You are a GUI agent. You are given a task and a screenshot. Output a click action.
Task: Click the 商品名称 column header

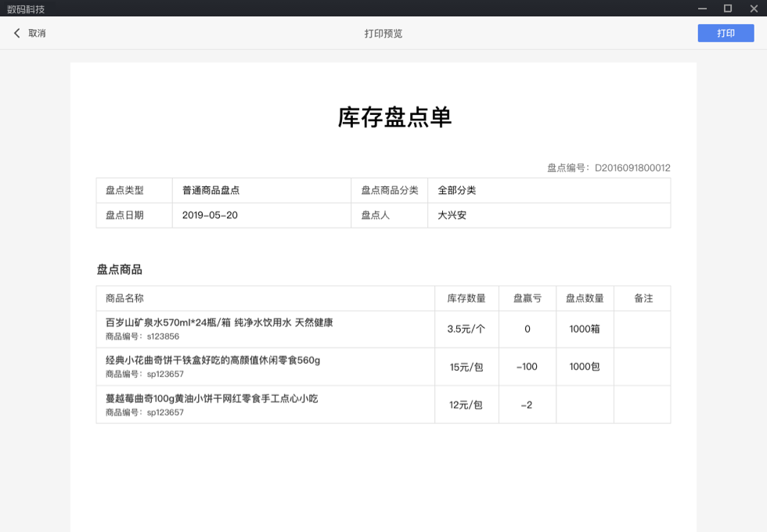click(124, 298)
